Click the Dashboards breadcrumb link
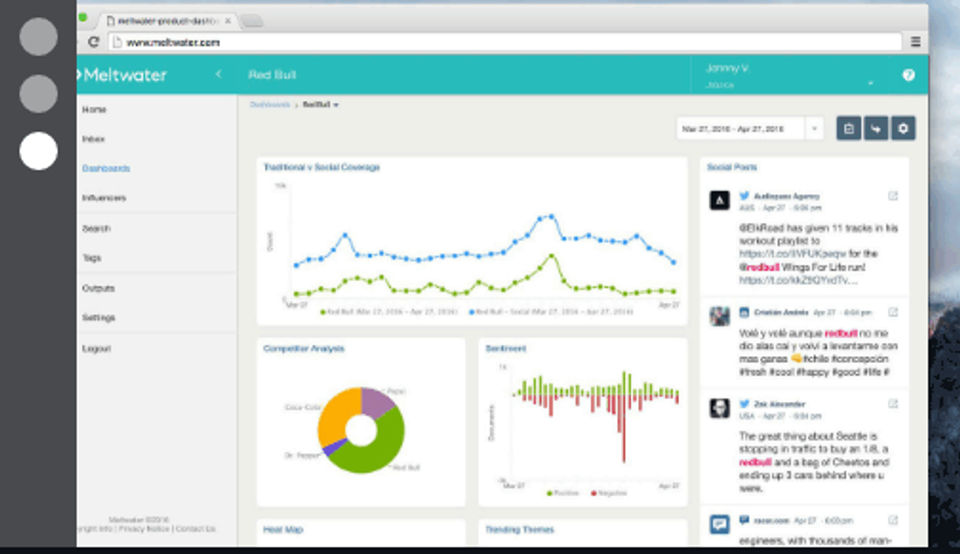The width and height of the screenshot is (960, 554). tap(269, 105)
